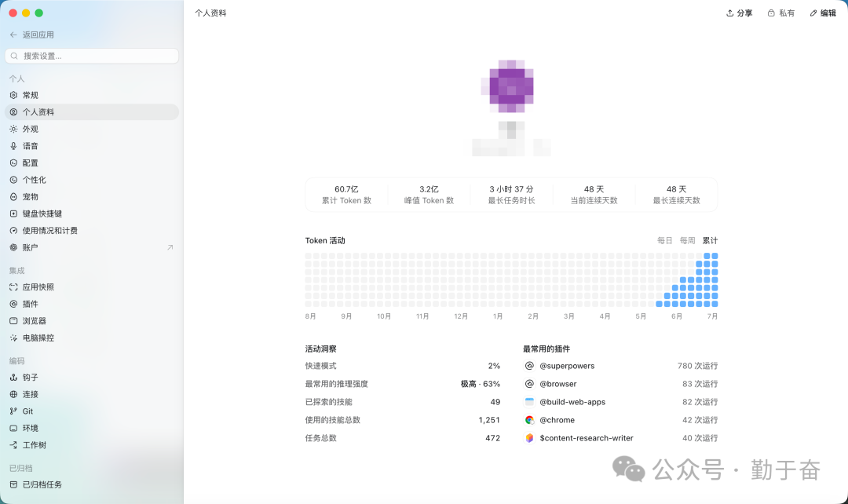Click the 键盘快捷键 icon

(13, 214)
